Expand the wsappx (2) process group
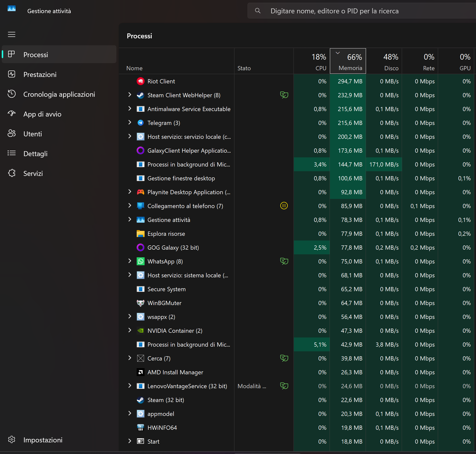 click(130, 316)
